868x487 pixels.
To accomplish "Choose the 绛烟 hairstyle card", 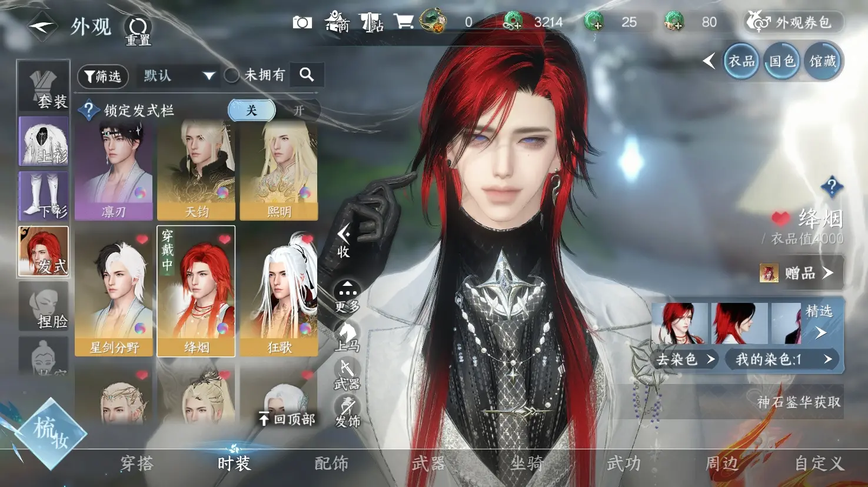I will pos(196,291).
